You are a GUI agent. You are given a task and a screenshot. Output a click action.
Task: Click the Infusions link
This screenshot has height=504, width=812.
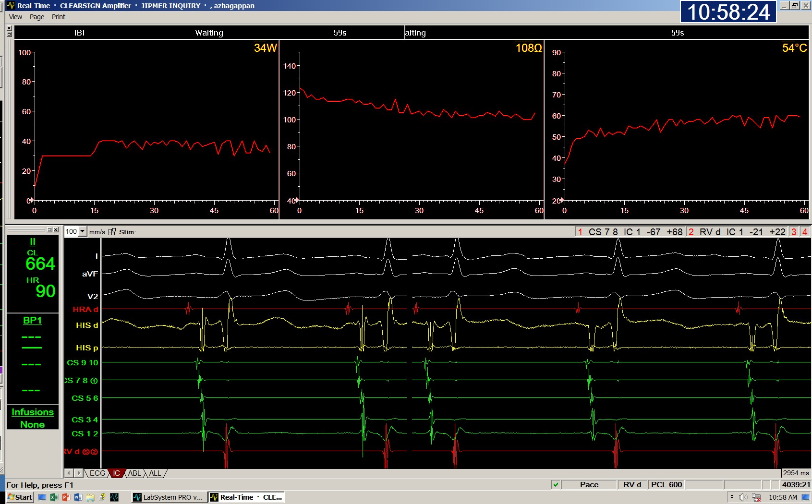(x=32, y=412)
